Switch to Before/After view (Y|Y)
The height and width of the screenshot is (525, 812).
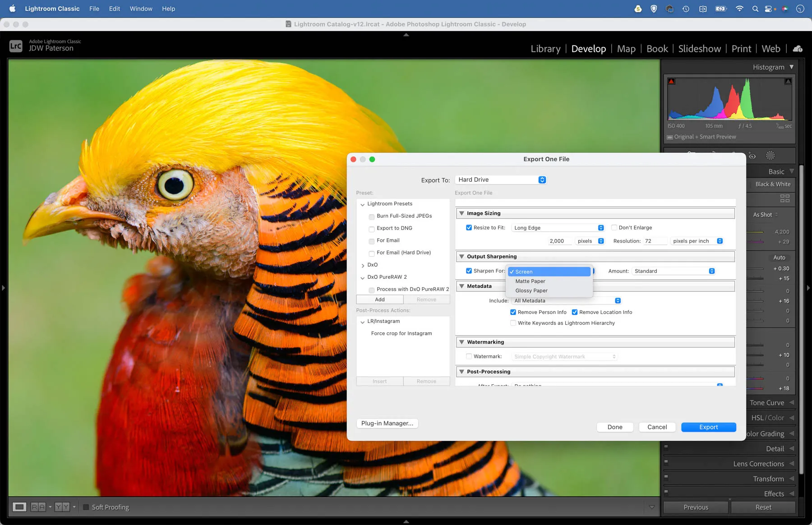tap(62, 507)
